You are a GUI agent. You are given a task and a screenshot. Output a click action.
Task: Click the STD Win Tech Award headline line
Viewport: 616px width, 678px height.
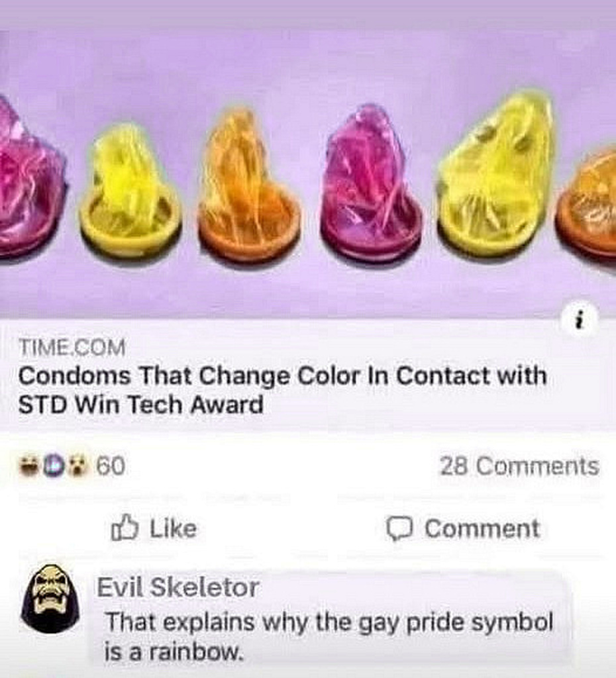pyautogui.click(x=140, y=405)
